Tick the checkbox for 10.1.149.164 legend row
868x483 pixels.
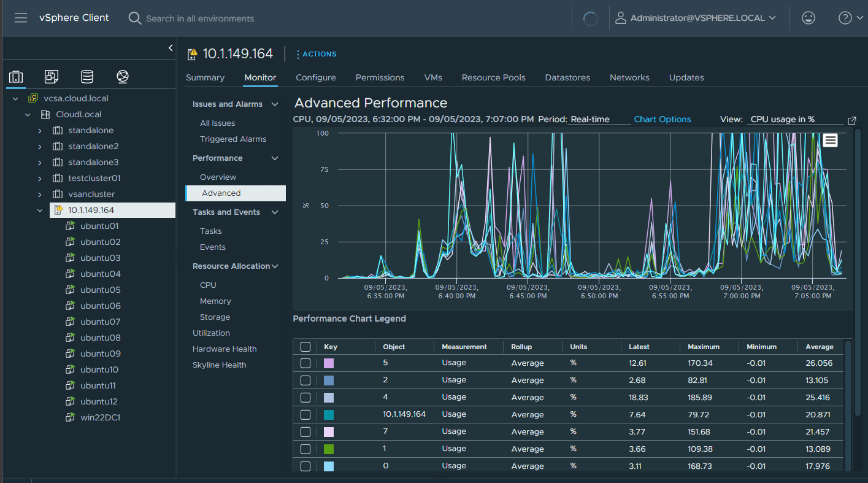[x=305, y=415]
